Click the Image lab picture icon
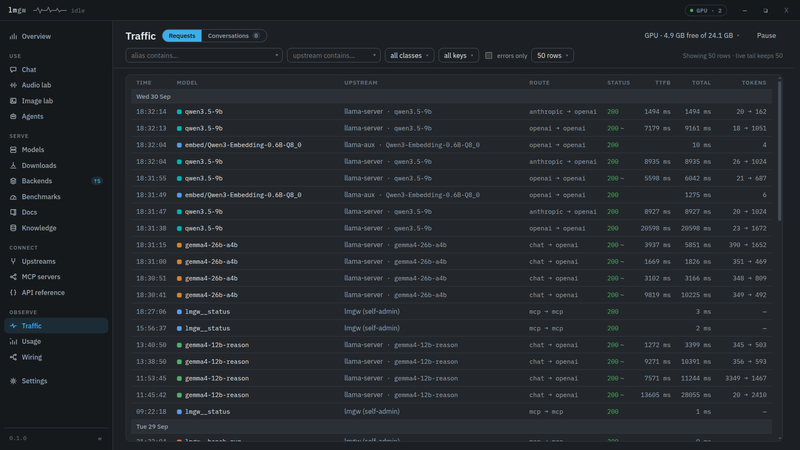This screenshot has height=450, width=800. click(13, 101)
